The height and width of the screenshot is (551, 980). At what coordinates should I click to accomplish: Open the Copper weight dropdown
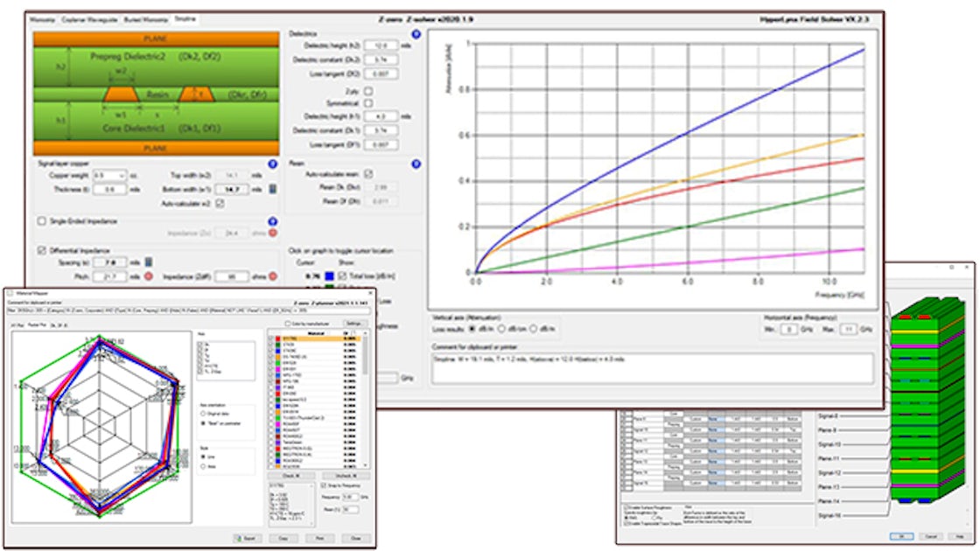122,175
